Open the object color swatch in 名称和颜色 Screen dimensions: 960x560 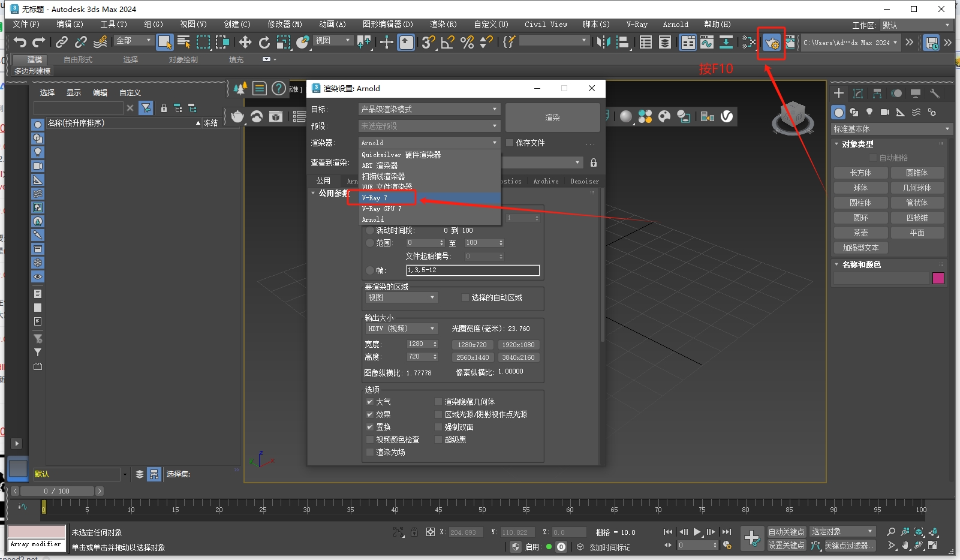(x=939, y=278)
